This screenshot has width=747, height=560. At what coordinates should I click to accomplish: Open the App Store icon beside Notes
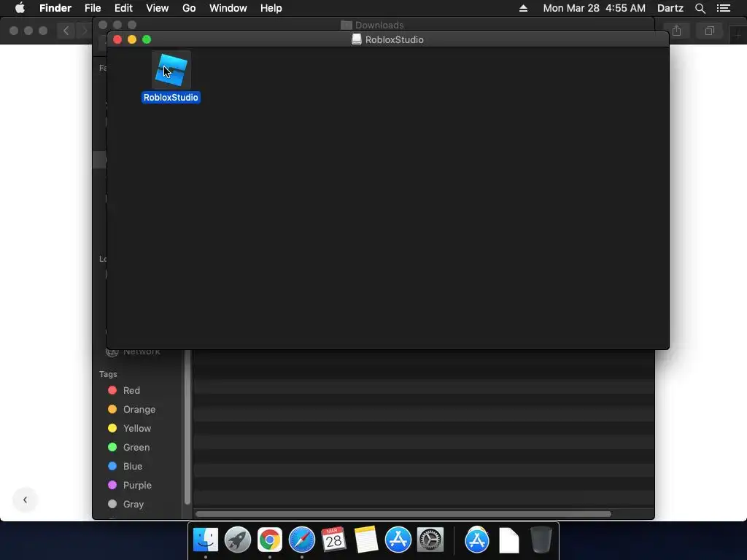tap(398, 540)
